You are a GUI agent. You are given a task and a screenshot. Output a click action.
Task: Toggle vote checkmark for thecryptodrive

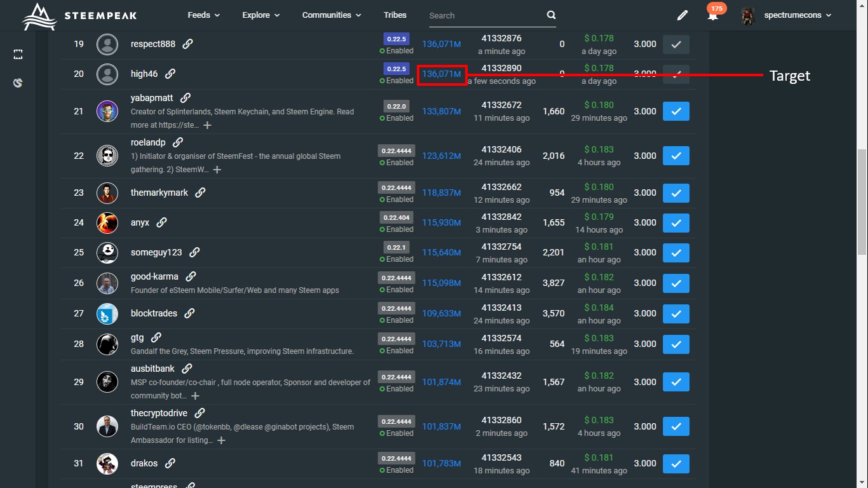point(676,426)
